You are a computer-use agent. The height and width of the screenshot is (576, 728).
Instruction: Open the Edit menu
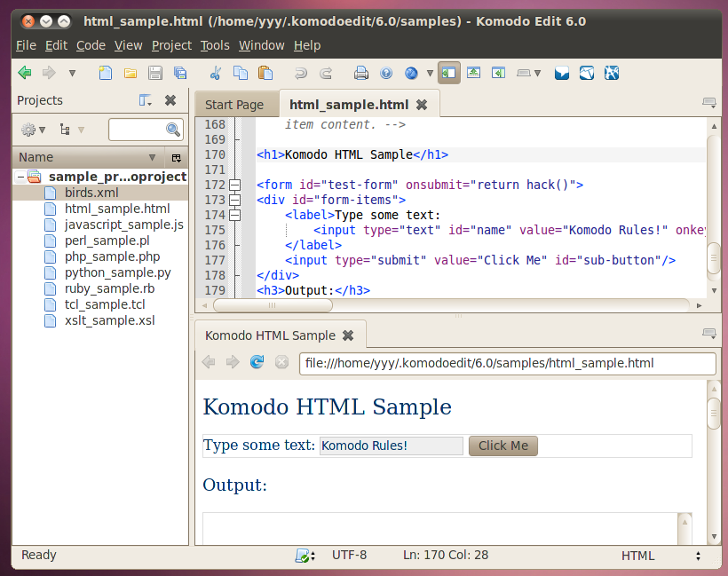pos(56,45)
